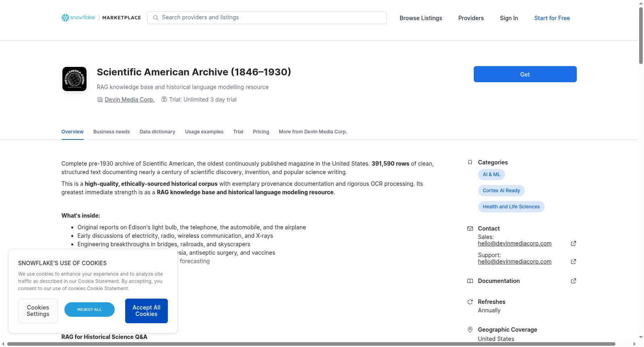Click the Contact envelope icon

point(470,229)
